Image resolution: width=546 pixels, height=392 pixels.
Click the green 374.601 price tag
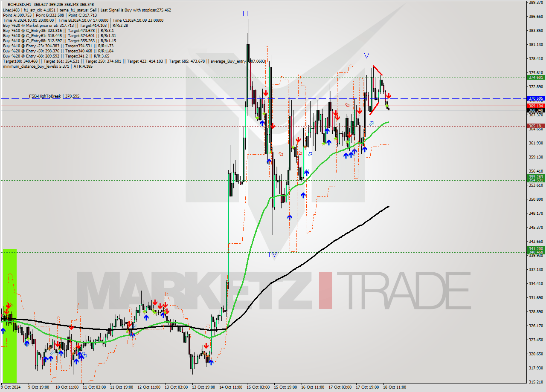536,78
